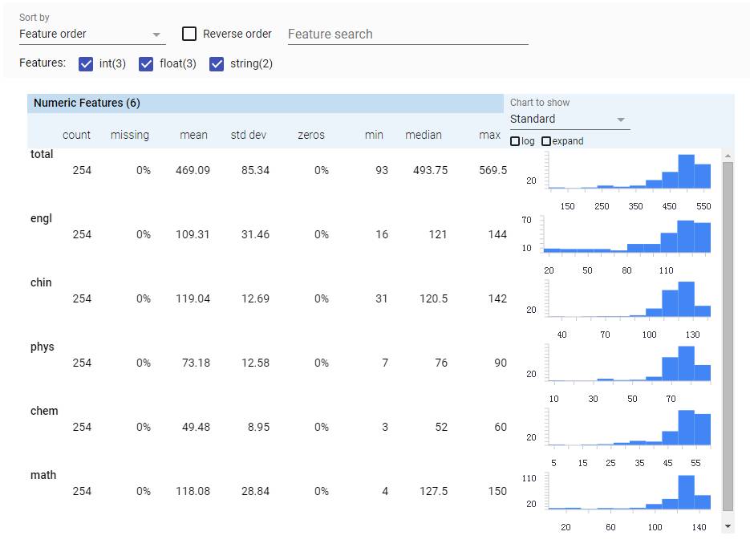Click the mean column header
Screen dimensions: 750x560
tap(194, 135)
